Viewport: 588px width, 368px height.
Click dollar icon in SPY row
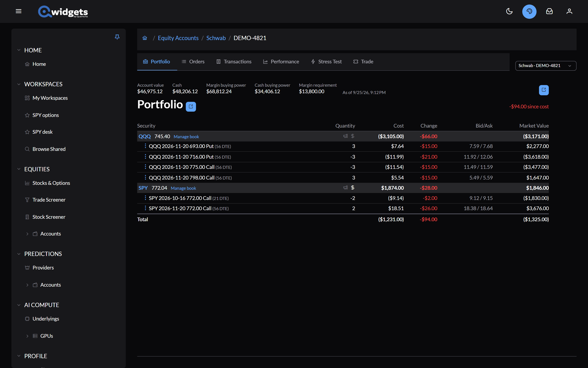point(353,188)
